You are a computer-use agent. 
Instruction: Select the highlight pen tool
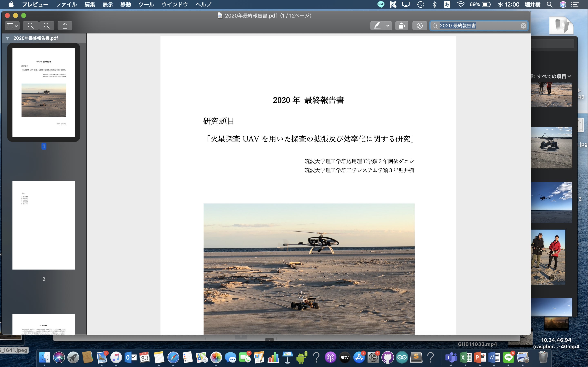click(377, 26)
